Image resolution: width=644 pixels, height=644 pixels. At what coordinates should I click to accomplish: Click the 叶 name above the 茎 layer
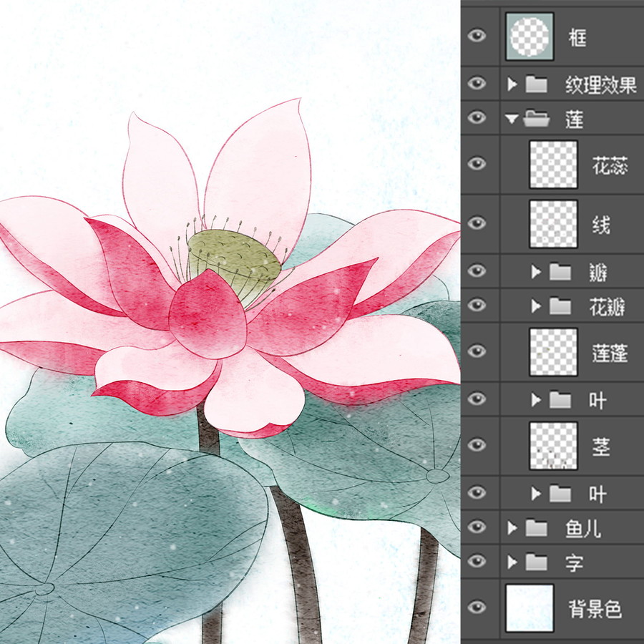click(x=597, y=401)
